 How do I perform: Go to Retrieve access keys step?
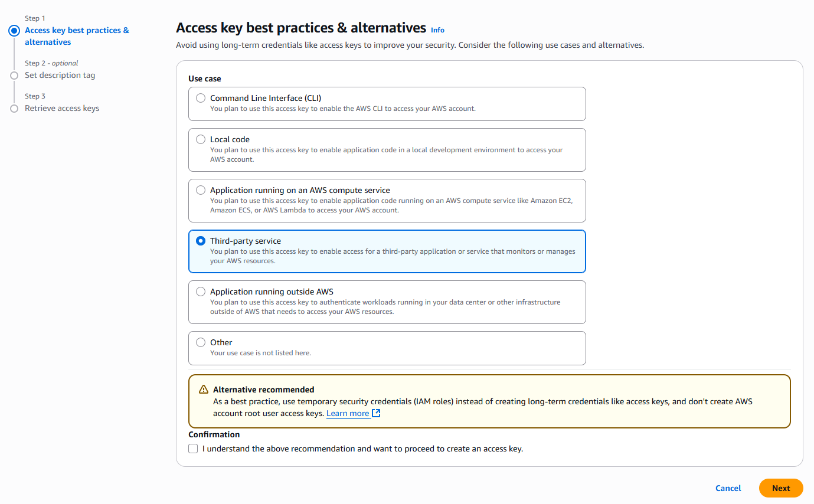[x=62, y=109]
